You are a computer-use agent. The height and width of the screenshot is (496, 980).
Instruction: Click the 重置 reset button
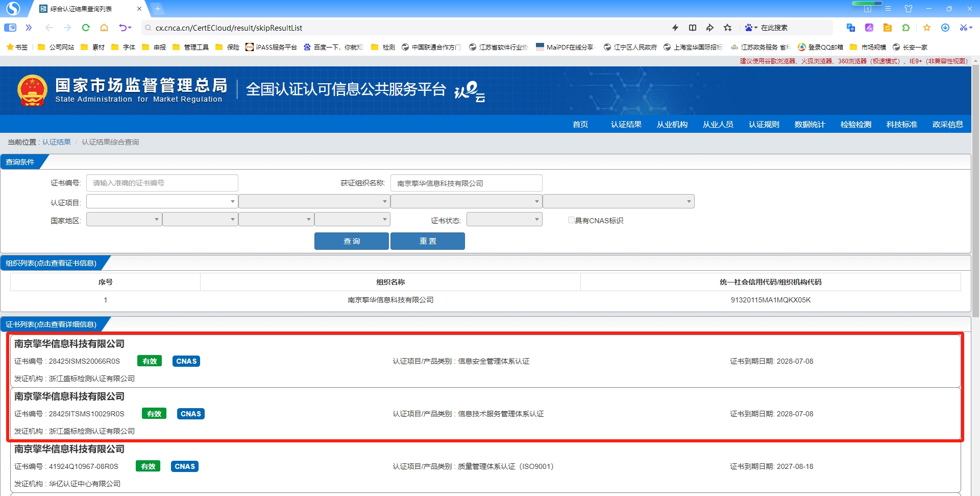427,241
